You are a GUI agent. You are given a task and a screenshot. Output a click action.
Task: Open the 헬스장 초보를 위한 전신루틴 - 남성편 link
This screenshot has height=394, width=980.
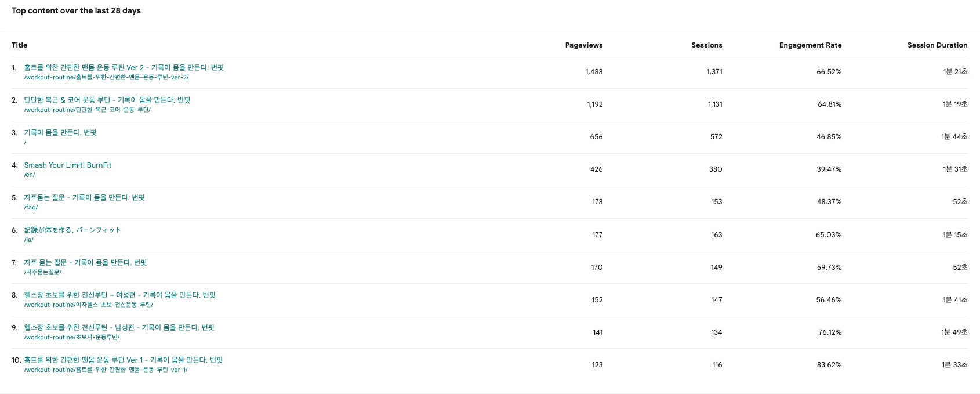click(119, 328)
